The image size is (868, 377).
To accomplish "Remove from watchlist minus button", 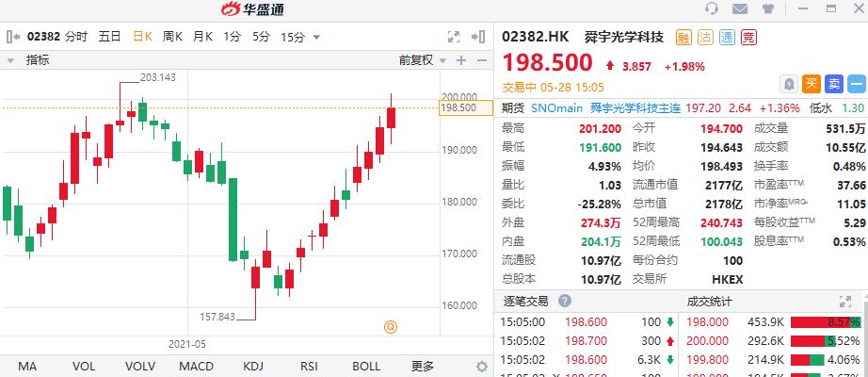I will click(856, 84).
